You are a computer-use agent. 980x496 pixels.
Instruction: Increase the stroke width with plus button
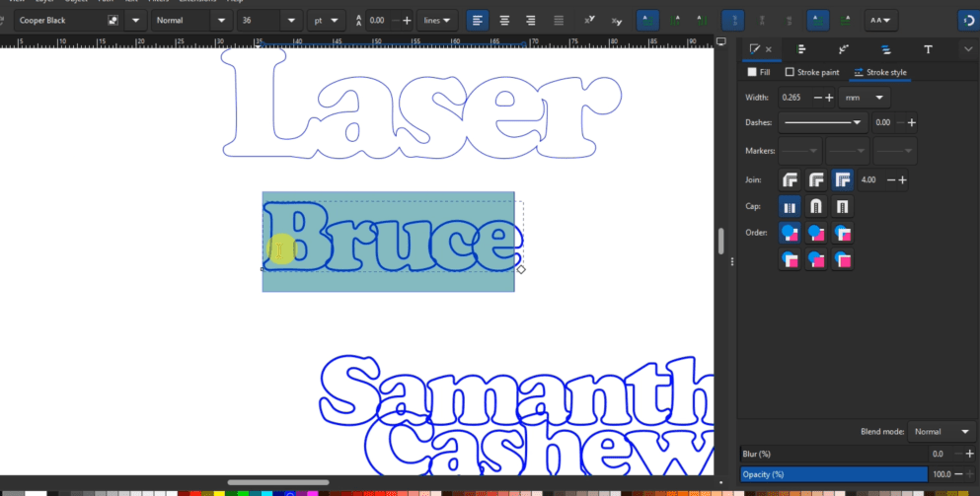point(829,97)
